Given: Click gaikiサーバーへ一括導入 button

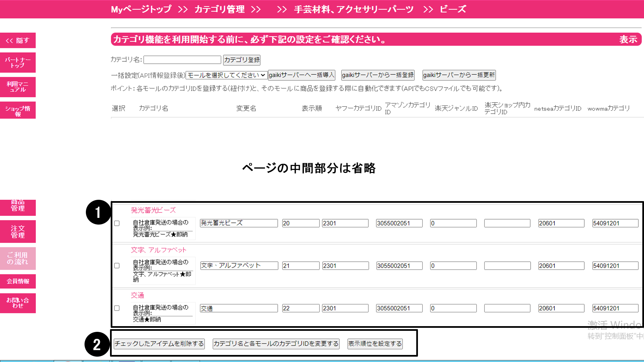Looking at the screenshot, I should [x=301, y=75].
